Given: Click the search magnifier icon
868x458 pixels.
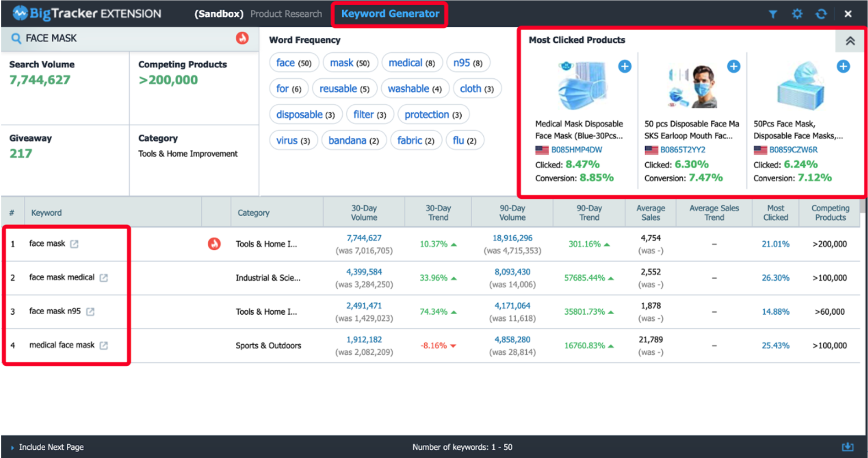Looking at the screenshot, I should (x=16, y=39).
